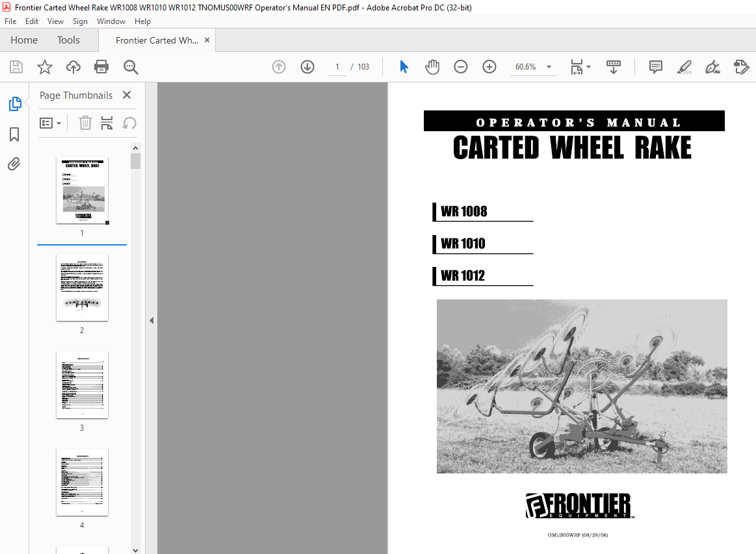Screen dimensions: 756x554
Task: Select the page 2 thumbnail
Action: [x=82, y=288]
